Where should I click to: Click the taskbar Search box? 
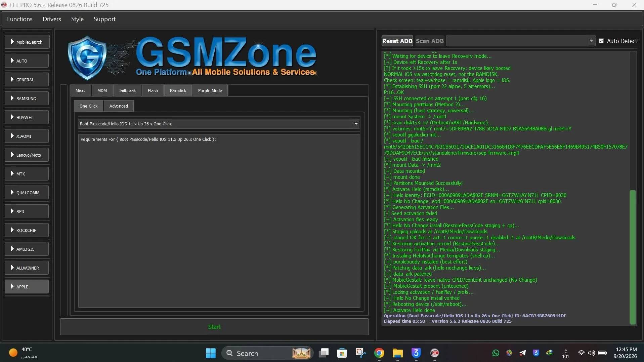[267, 353]
